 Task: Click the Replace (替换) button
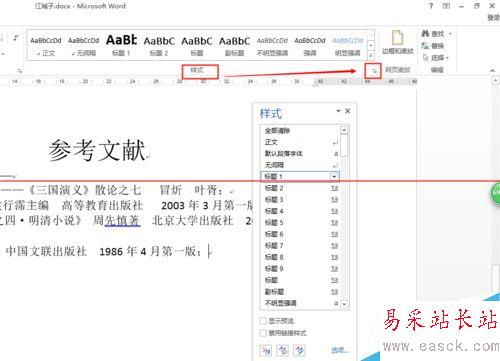(433, 46)
